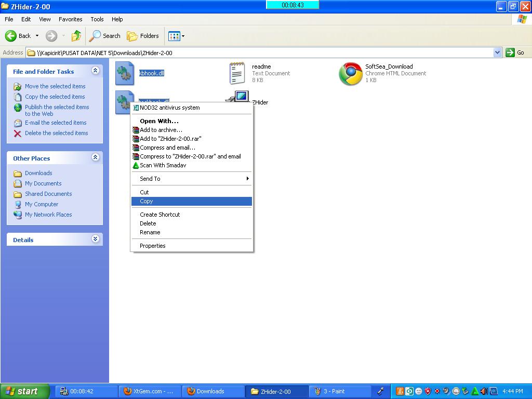Open the Favorites menu
The width and height of the screenshot is (532, 399).
coord(71,19)
